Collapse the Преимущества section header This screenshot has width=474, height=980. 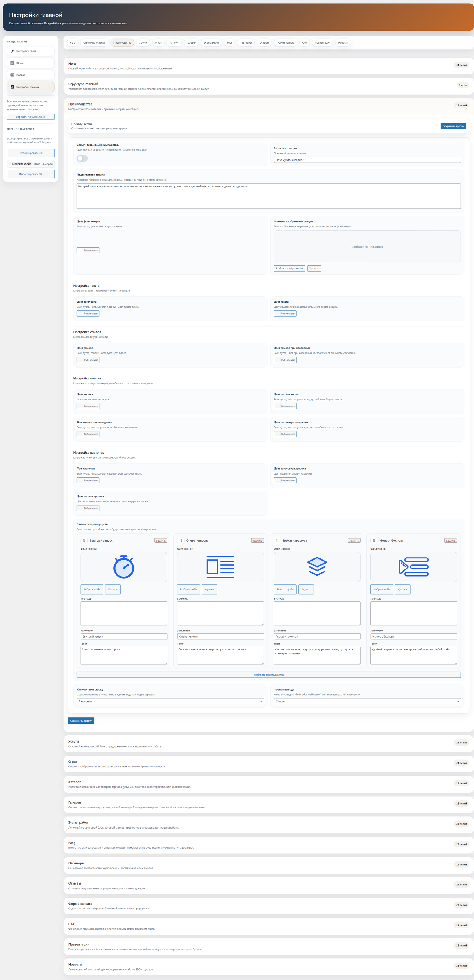268,106
